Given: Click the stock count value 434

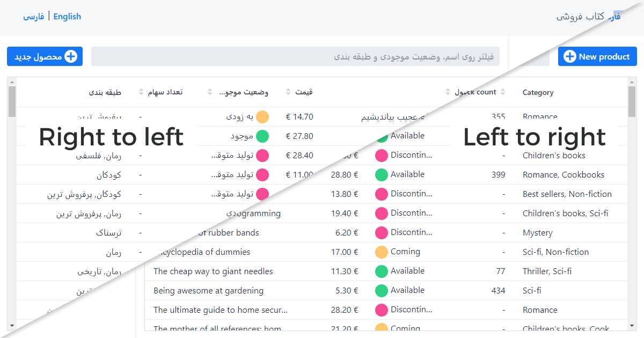Looking at the screenshot, I should pos(499,291).
